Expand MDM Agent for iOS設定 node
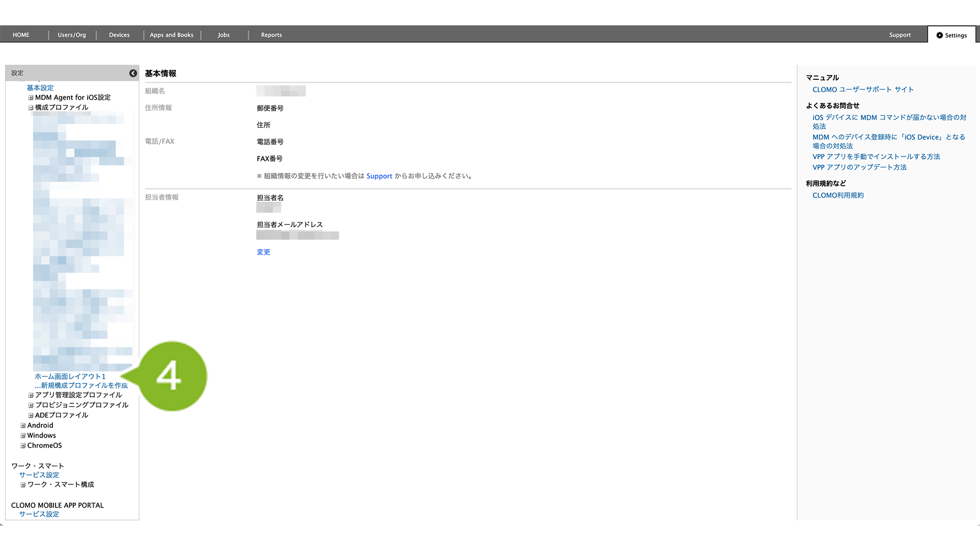Screen dimensions: 980x551 point(31,98)
